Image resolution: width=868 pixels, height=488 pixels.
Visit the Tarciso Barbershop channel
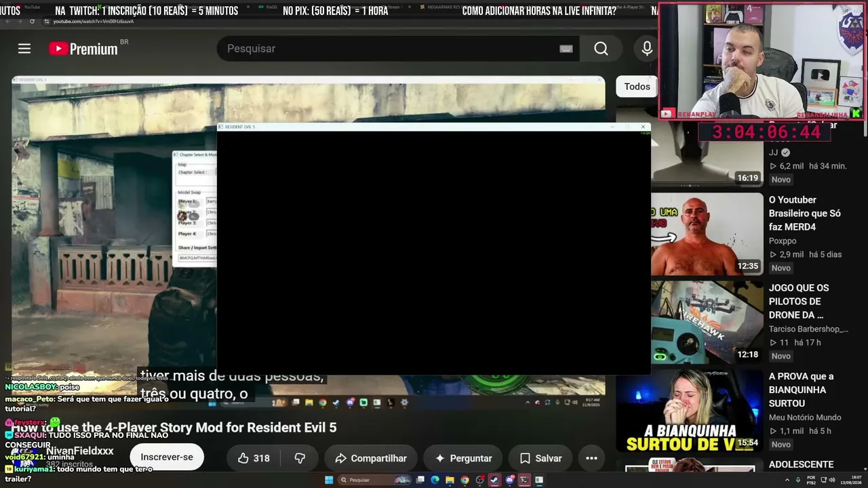point(808,329)
